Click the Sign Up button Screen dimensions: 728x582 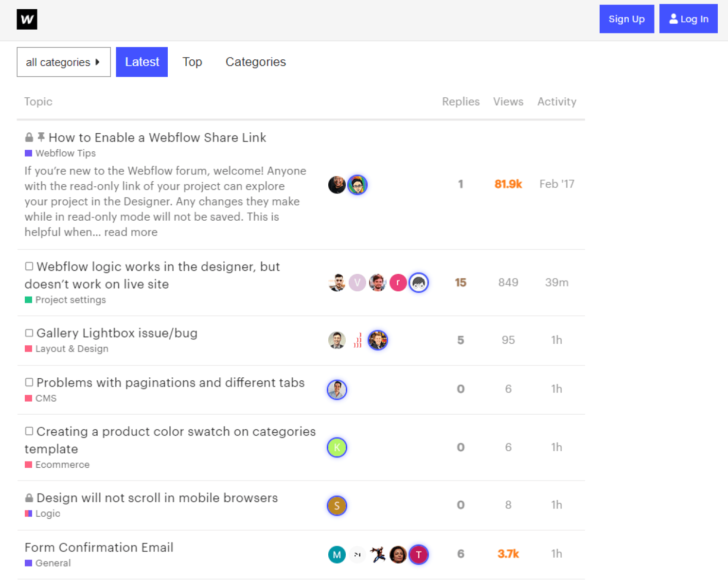[x=626, y=19]
